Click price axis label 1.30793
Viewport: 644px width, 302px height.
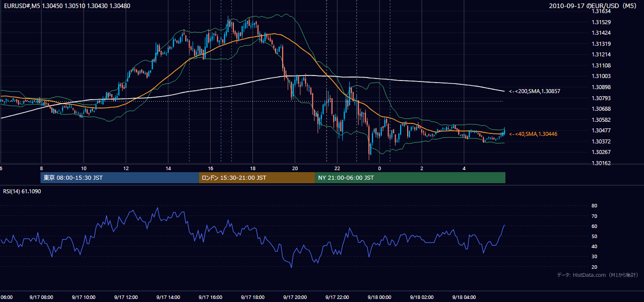click(x=602, y=98)
